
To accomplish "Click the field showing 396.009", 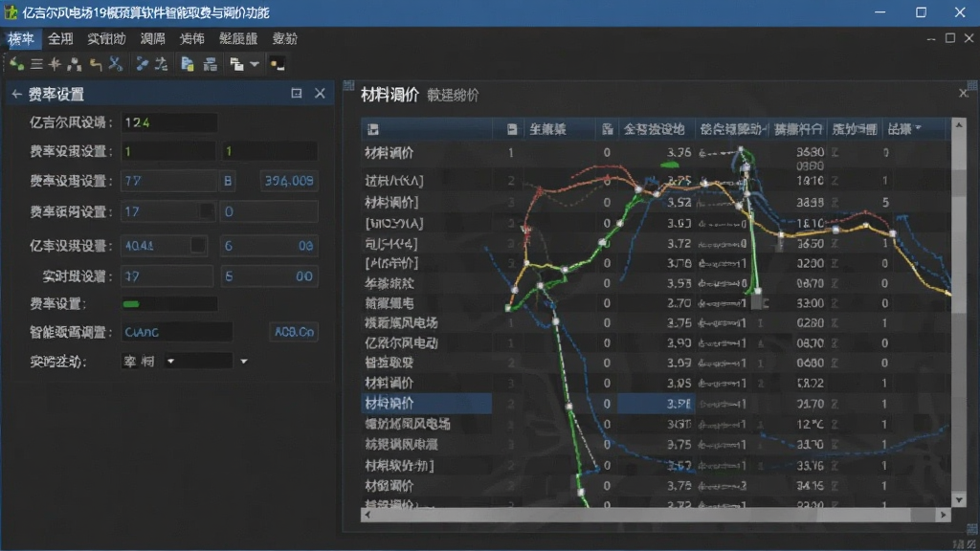I will 289,181.
